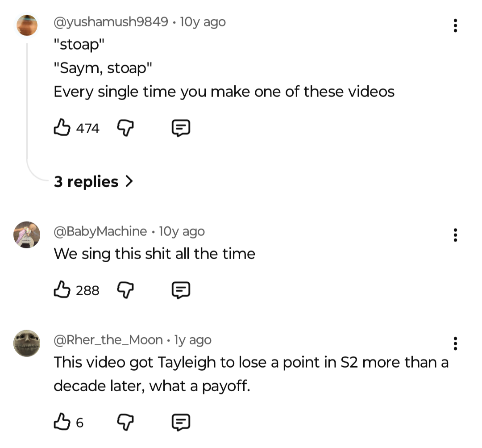Expand the 3 replies thread

point(93,182)
